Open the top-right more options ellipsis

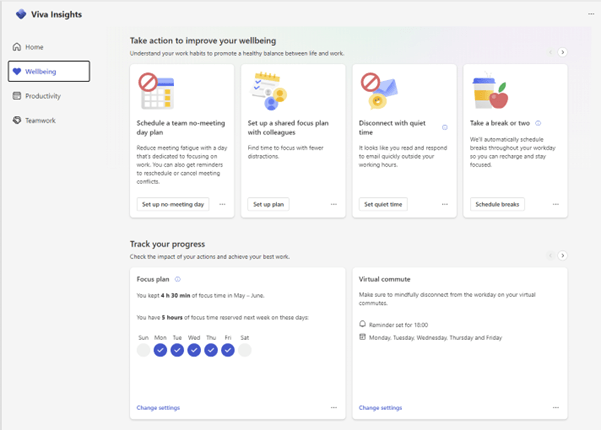[591, 14]
